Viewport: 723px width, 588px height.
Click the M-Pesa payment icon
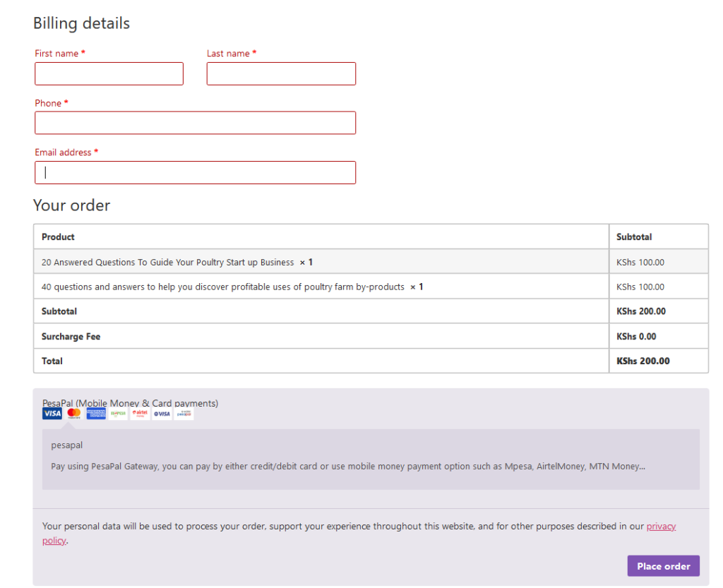point(117,413)
